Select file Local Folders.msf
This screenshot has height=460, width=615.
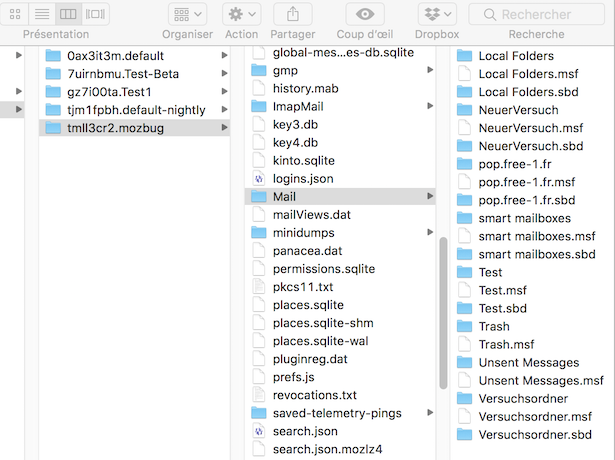pyautogui.click(x=528, y=74)
